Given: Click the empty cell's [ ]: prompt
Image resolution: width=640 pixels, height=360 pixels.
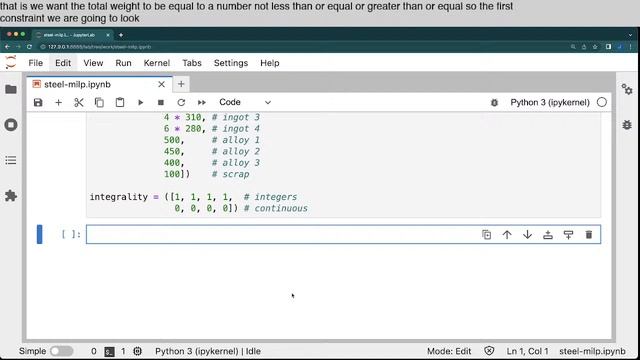Looking at the screenshot, I should [71, 234].
